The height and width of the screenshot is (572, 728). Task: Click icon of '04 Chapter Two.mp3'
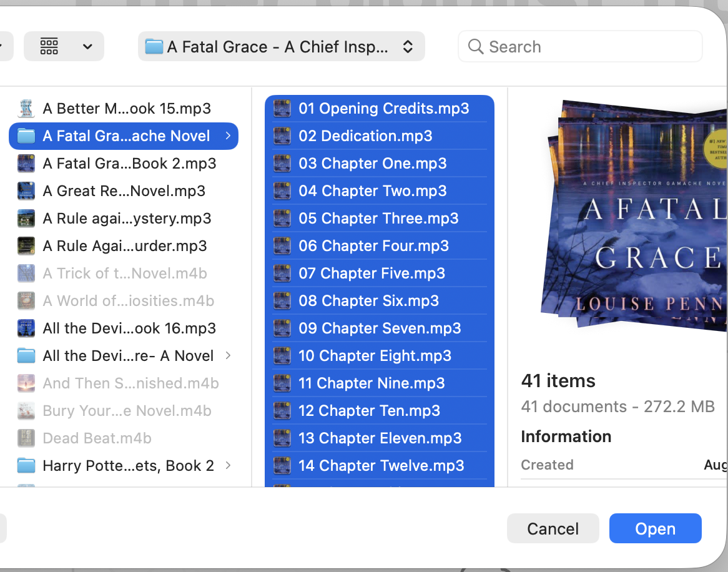282,191
